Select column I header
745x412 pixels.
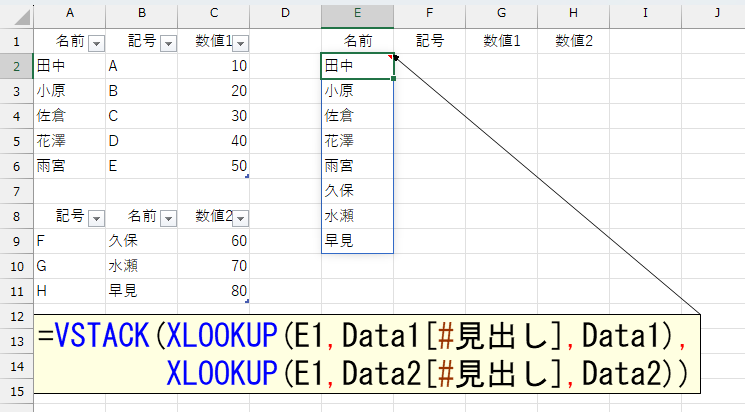645,13
